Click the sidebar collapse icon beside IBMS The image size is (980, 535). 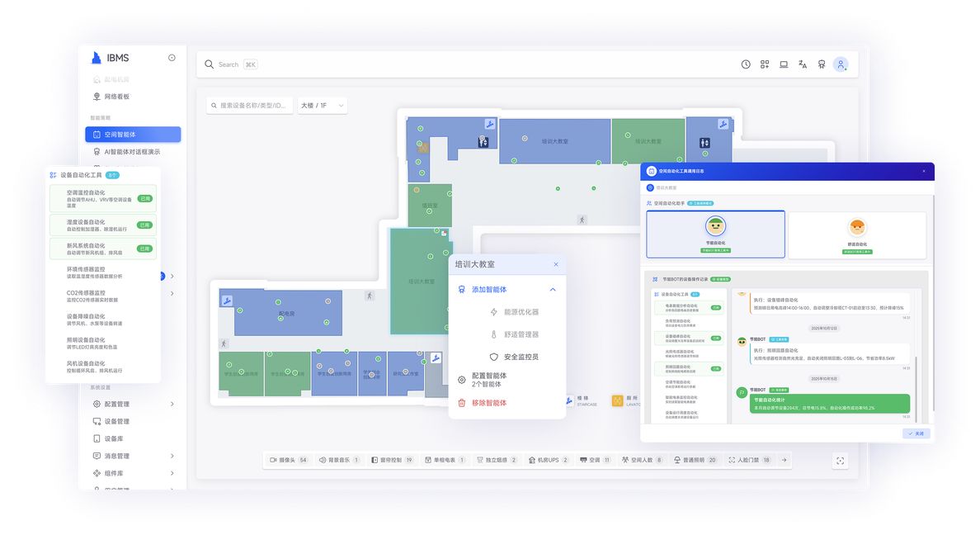172,58
